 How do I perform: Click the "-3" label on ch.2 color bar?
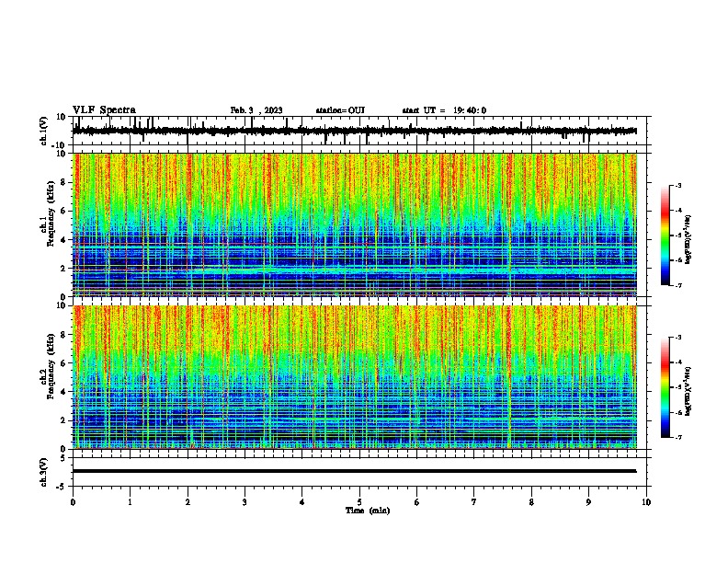tap(678, 338)
